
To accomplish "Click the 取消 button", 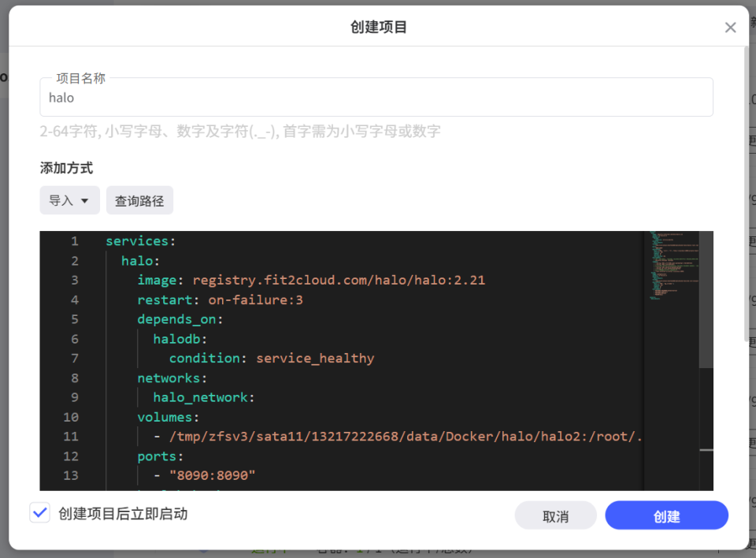I will 555,516.
